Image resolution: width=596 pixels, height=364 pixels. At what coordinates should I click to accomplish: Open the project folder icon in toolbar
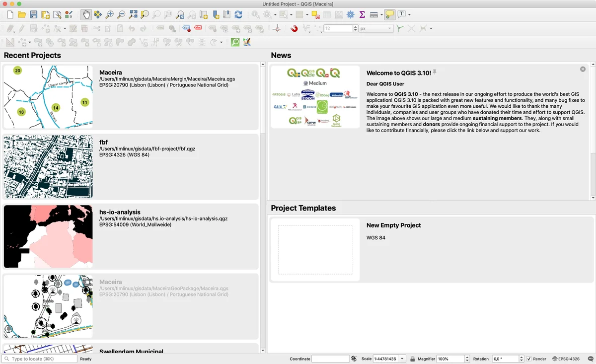[x=21, y=15]
